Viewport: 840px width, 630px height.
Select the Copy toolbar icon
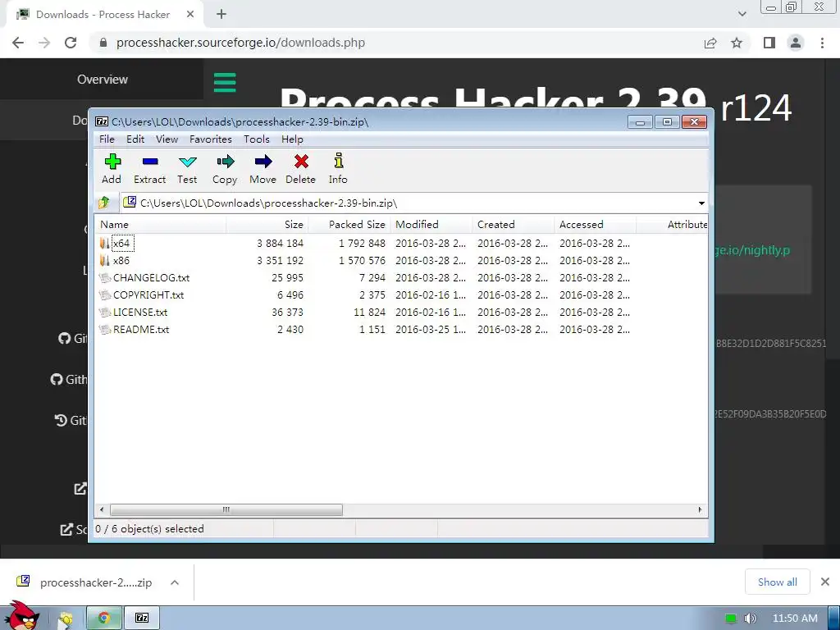pyautogui.click(x=225, y=162)
